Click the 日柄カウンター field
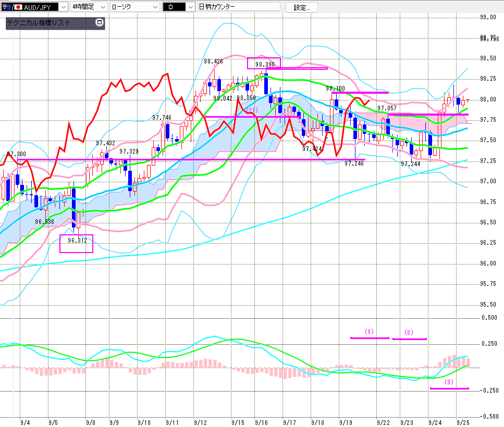The height and width of the screenshot is (427, 504). click(x=239, y=7)
